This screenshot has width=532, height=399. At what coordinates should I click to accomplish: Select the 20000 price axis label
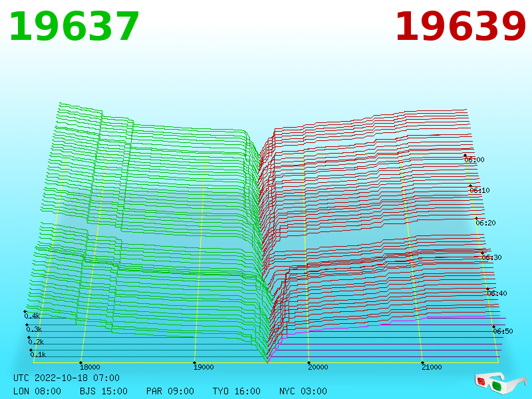[x=318, y=367]
